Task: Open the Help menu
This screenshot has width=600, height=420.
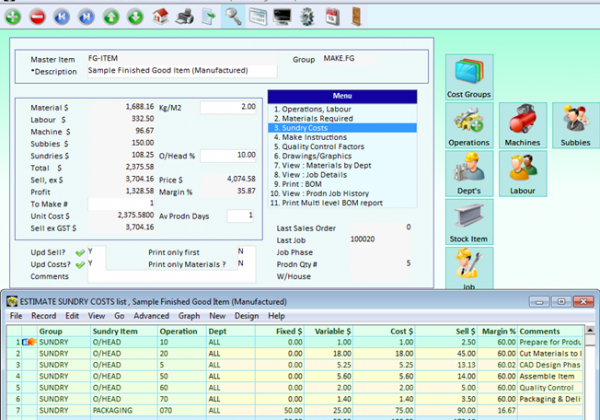Action: pyautogui.click(x=276, y=316)
